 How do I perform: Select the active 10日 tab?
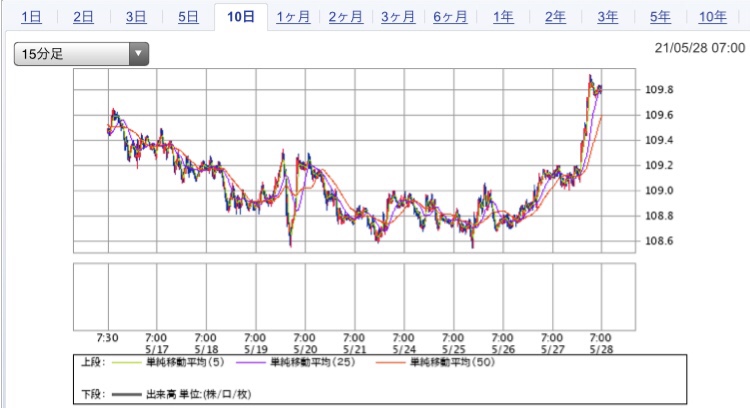coord(241,17)
